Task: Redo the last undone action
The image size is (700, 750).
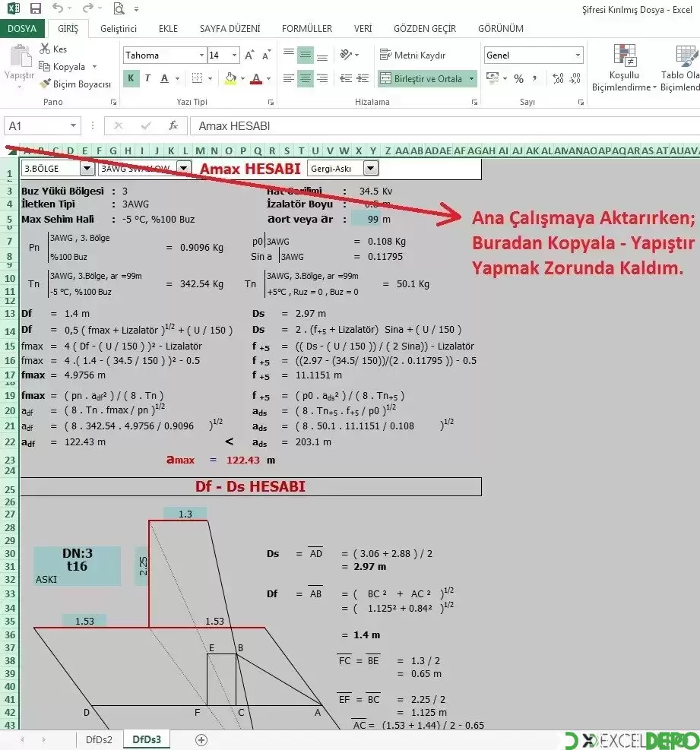Action: (x=88, y=8)
